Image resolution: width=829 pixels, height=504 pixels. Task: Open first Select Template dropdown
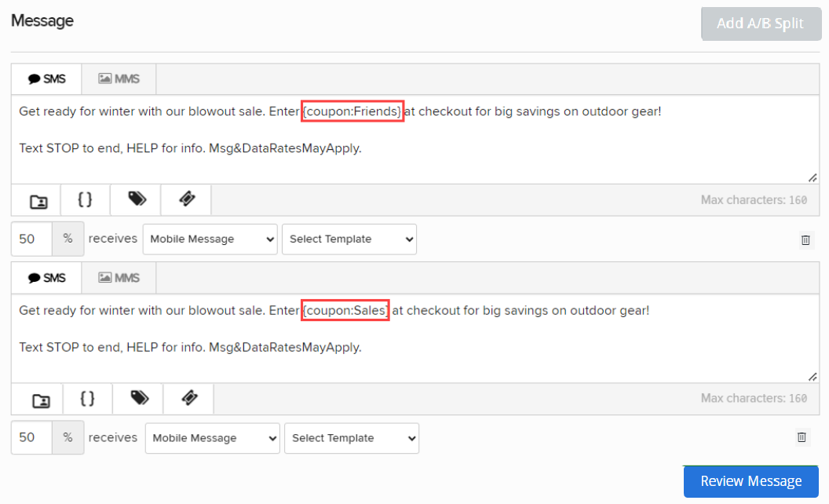click(x=349, y=239)
